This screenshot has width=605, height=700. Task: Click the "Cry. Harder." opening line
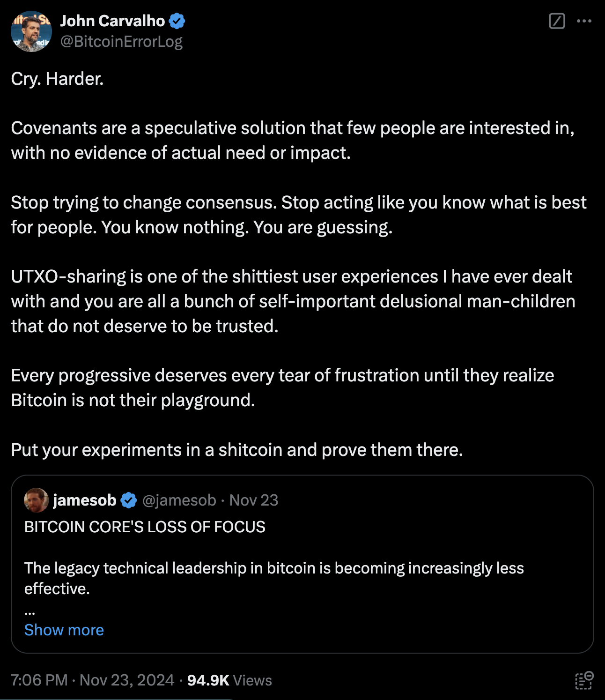tap(57, 79)
